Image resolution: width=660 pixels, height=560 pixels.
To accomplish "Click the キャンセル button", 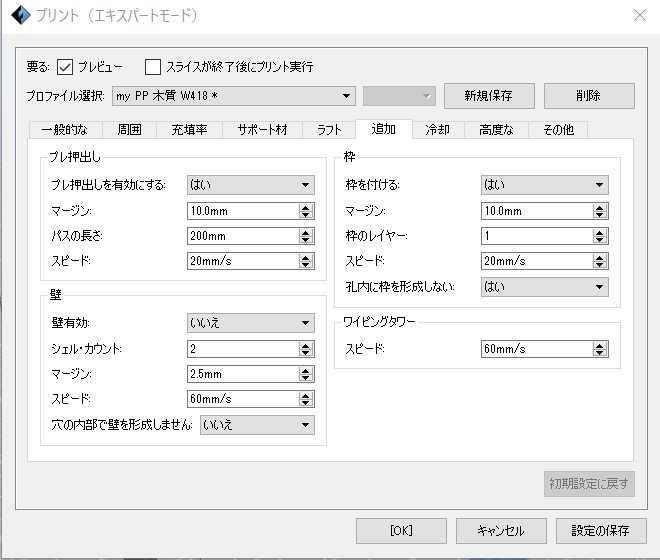I will click(x=501, y=531).
